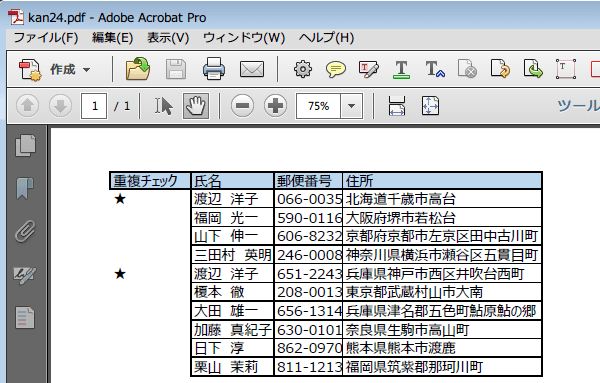The height and width of the screenshot is (383, 600).
Task: Open the 作成 dropdown arrow
Action: point(86,70)
